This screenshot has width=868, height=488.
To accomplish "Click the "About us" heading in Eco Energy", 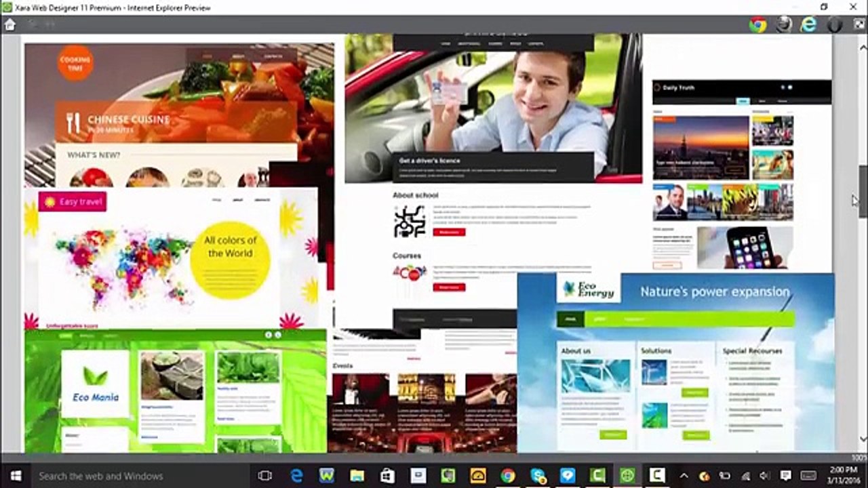I will tap(576, 350).
